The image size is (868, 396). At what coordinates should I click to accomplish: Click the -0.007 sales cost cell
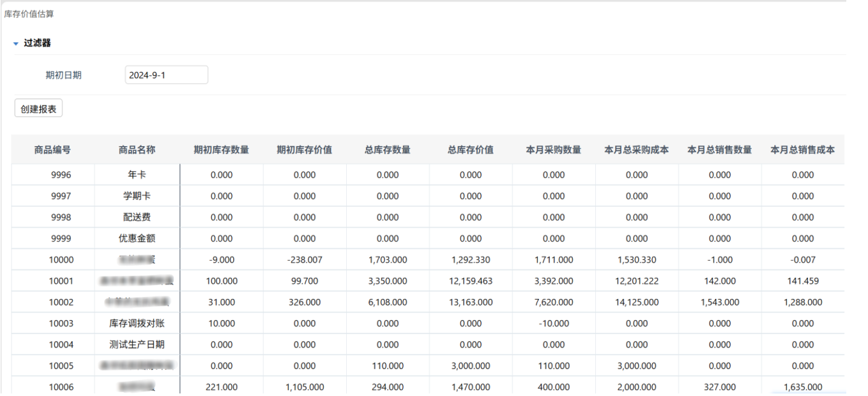coord(803,259)
